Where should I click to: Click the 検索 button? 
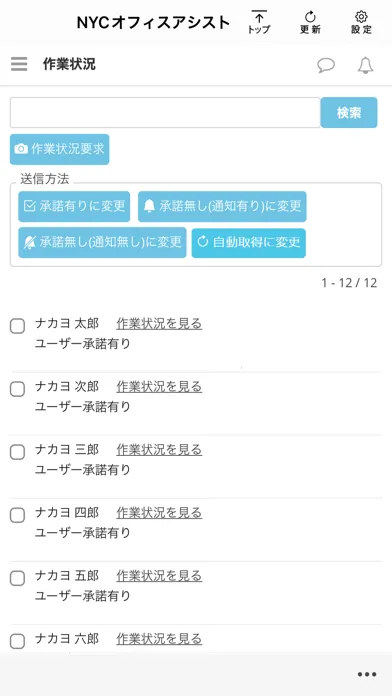(349, 113)
